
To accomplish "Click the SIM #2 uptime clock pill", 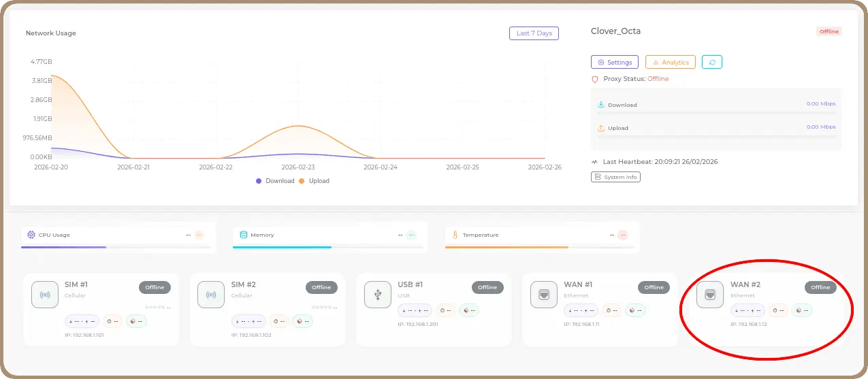I will point(278,320).
